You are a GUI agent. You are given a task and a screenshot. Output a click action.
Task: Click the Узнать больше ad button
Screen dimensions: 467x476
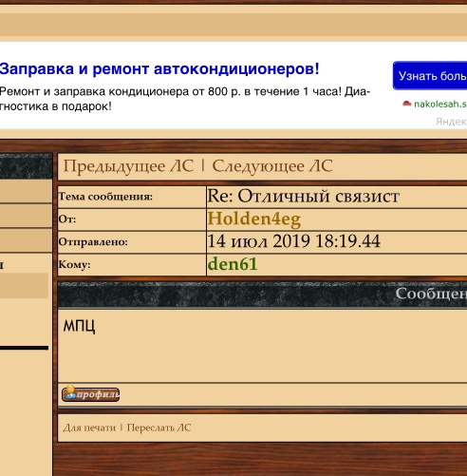click(x=430, y=76)
